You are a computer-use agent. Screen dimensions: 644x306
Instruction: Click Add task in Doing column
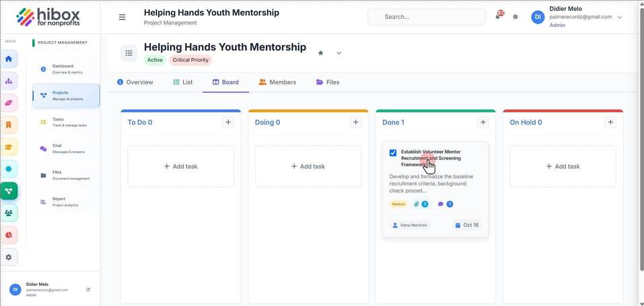[x=308, y=166]
